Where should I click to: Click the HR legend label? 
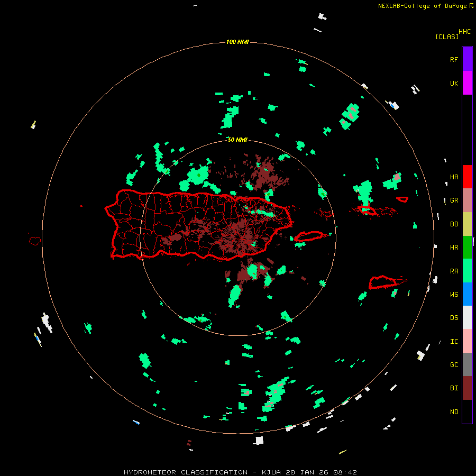tap(454, 248)
